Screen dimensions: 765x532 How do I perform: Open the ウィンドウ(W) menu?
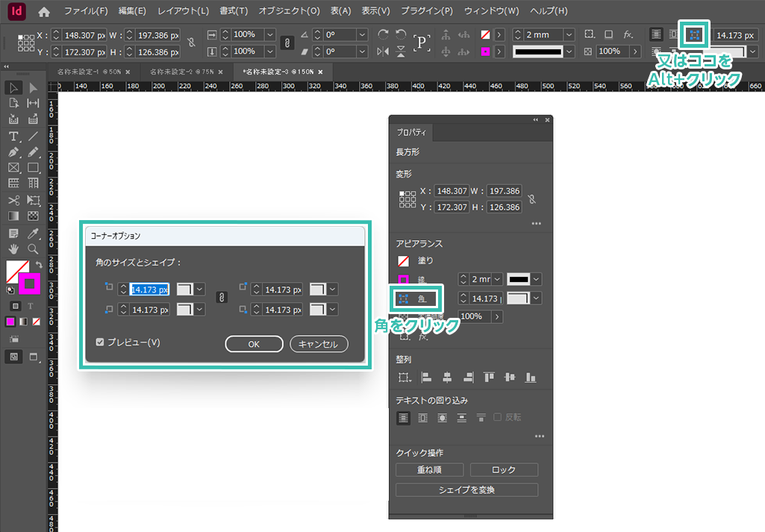click(x=491, y=10)
